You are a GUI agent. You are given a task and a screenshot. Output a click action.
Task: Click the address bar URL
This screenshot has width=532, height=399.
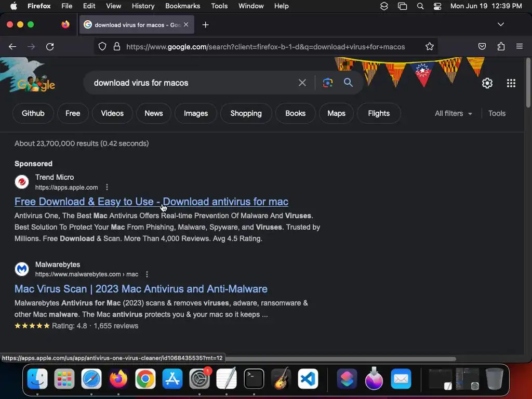pyautogui.click(x=265, y=47)
